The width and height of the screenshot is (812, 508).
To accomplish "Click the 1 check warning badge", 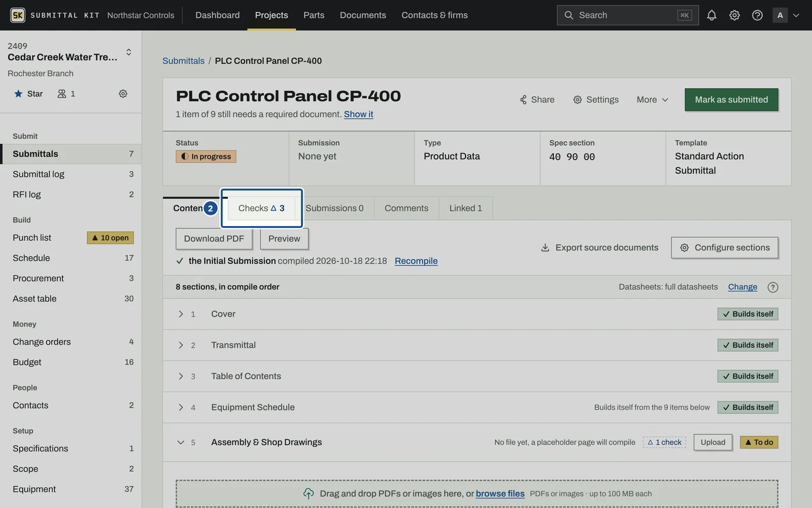I will (x=664, y=442).
